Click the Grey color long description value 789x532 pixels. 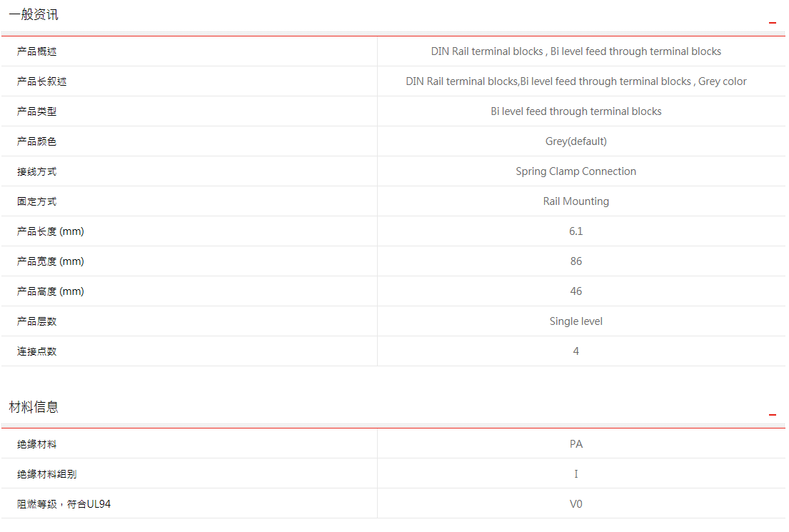point(576,81)
